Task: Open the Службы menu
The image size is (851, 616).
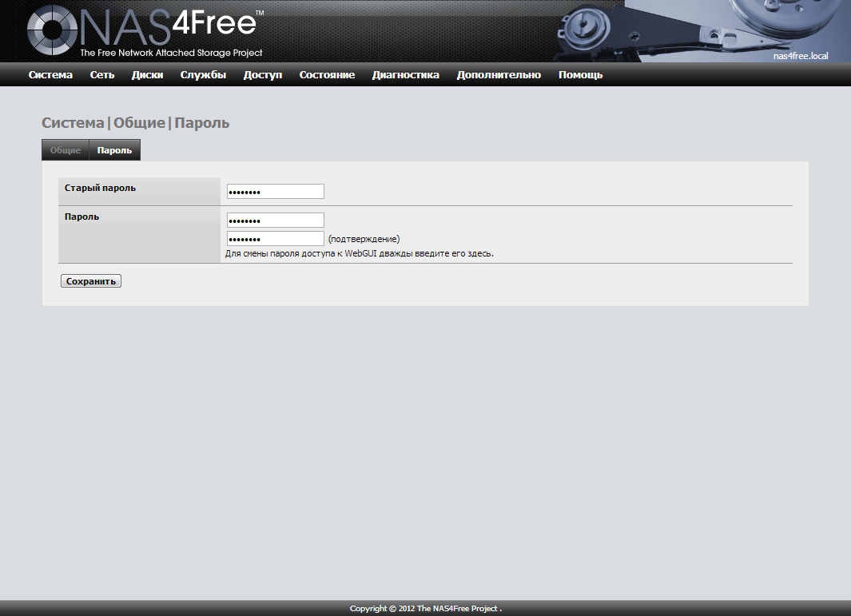Action: 203,75
